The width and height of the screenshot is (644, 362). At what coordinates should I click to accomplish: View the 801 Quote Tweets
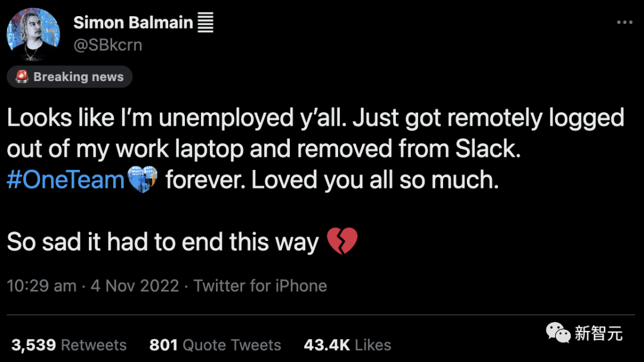[215, 345]
